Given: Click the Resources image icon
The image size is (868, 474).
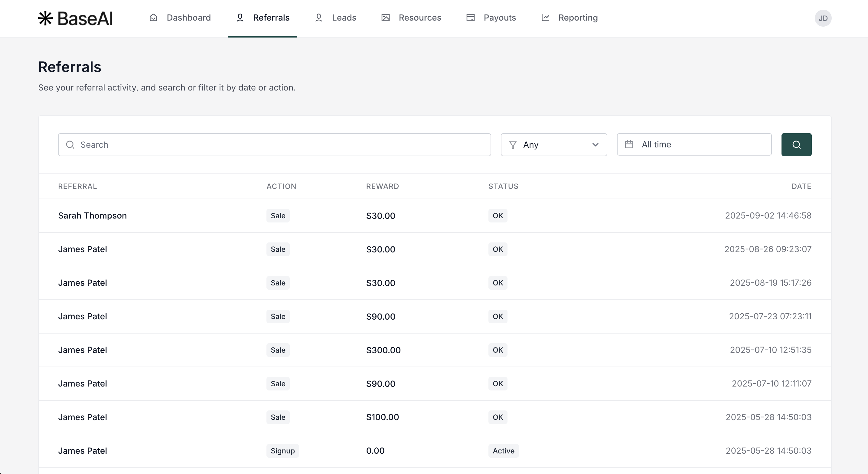Looking at the screenshot, I should click(x=386, y=18).
